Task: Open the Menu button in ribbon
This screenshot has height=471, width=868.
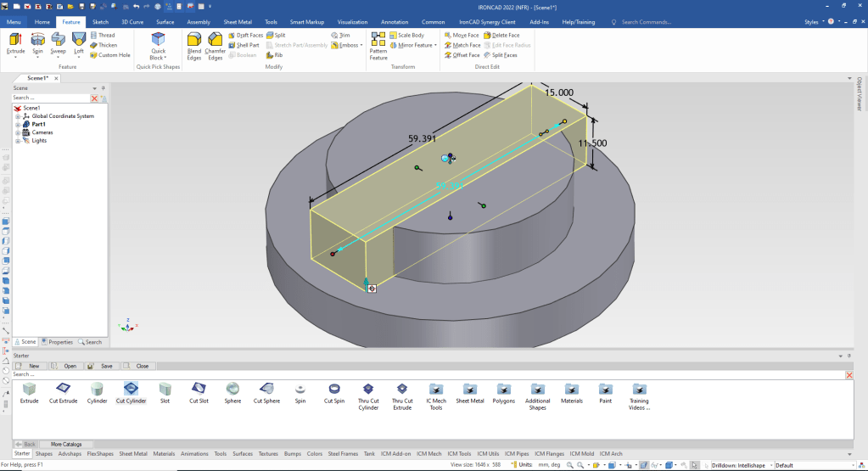Action: tap(14, 22)
